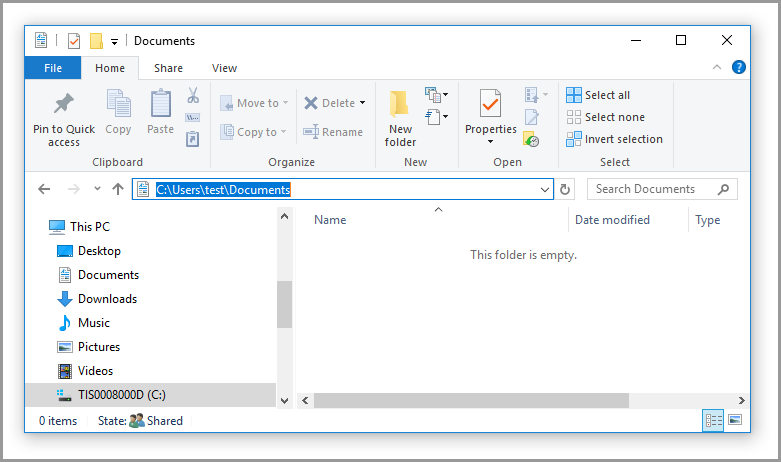
Task: Click the blue Help question mark icon
Action: [x=739, y=67]
